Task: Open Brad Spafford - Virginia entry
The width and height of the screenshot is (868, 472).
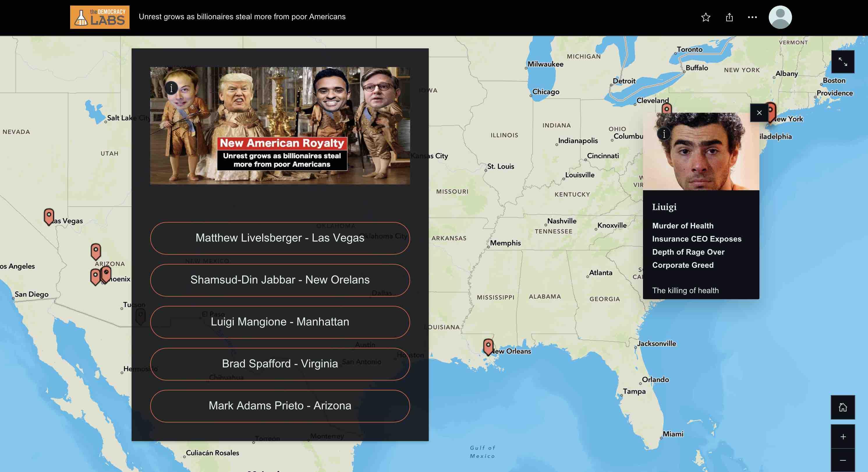Action: (280, 364)
